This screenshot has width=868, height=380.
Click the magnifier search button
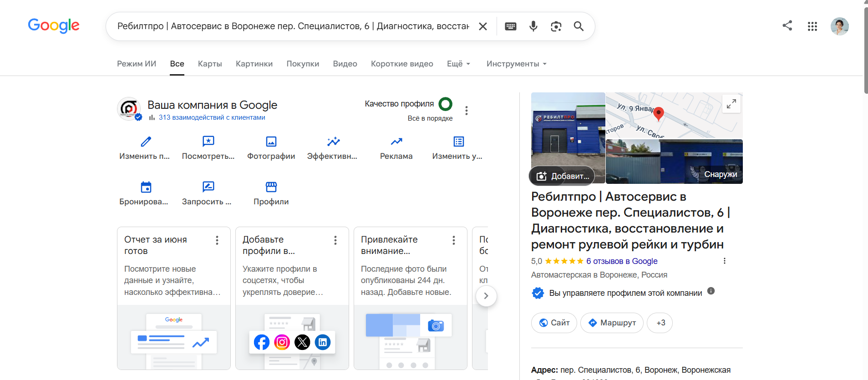coord(579,26)
